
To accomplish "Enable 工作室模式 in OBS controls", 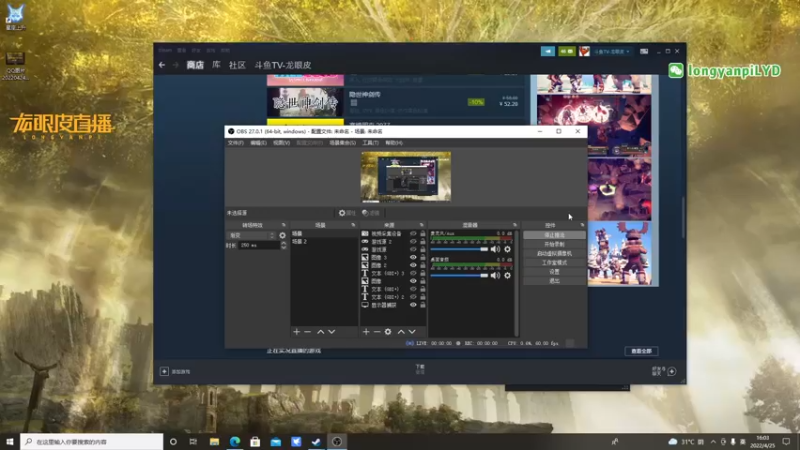I will click(x=554, y=263).
